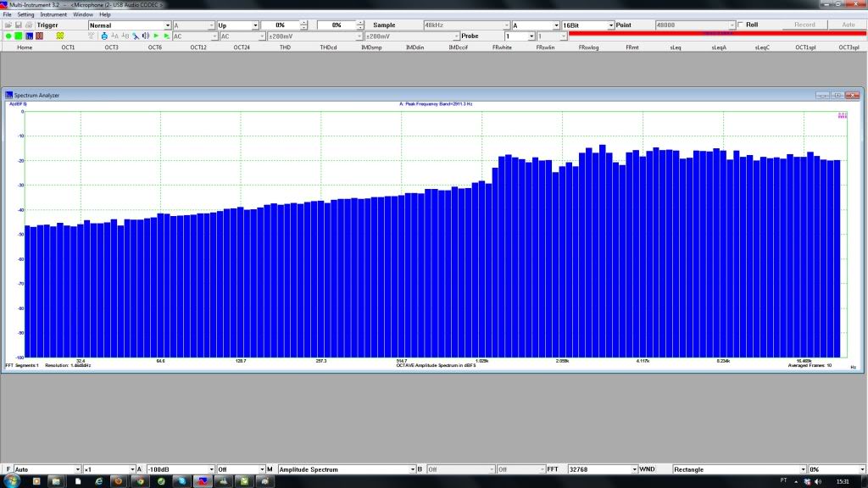Viewport: 868px width, 488px height.
Task: Open the brown signal generator icon
Action: point(39,36)
